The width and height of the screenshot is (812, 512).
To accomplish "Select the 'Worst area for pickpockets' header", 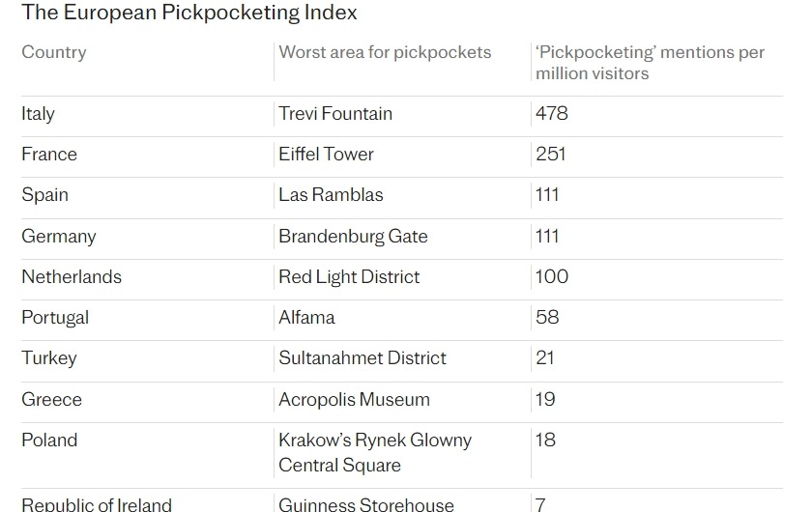I will (x=385, y=52).
